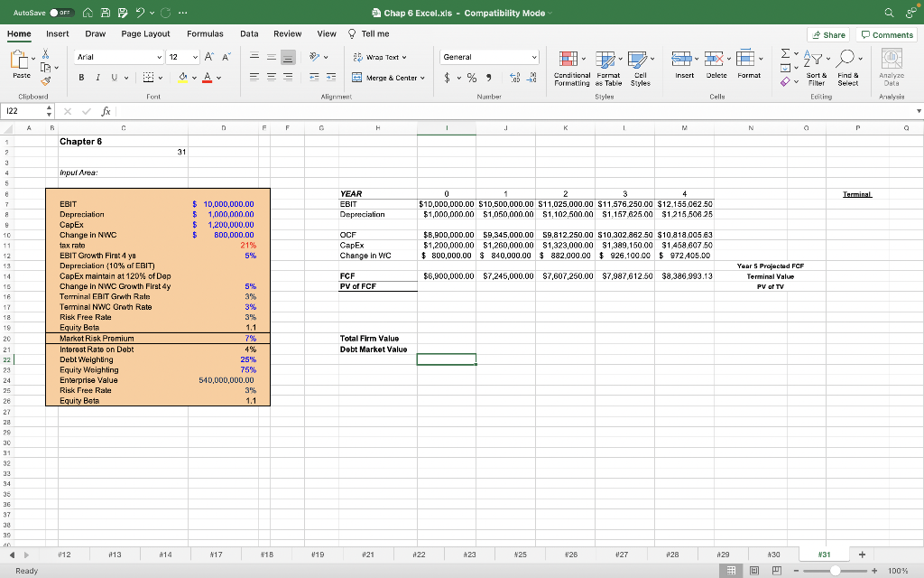Apply the red font color
The height and width of the screenshot is (578, 924).
[207, 78]
